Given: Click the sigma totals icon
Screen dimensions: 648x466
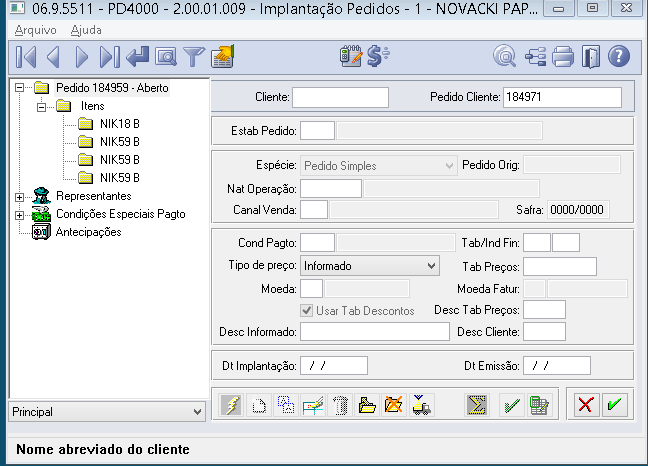Looking at the screenshot, I should pos(476,405).
